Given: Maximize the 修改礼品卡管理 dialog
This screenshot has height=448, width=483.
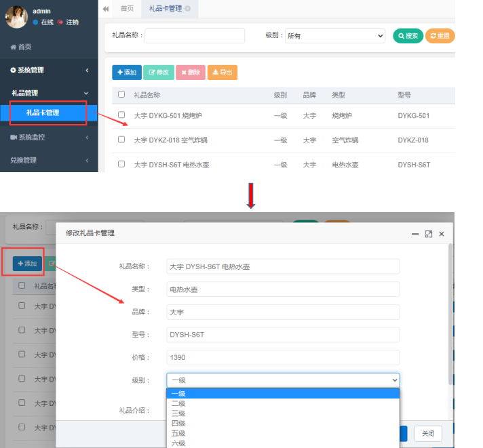Looking at the screenshot, I should [429, 234].
